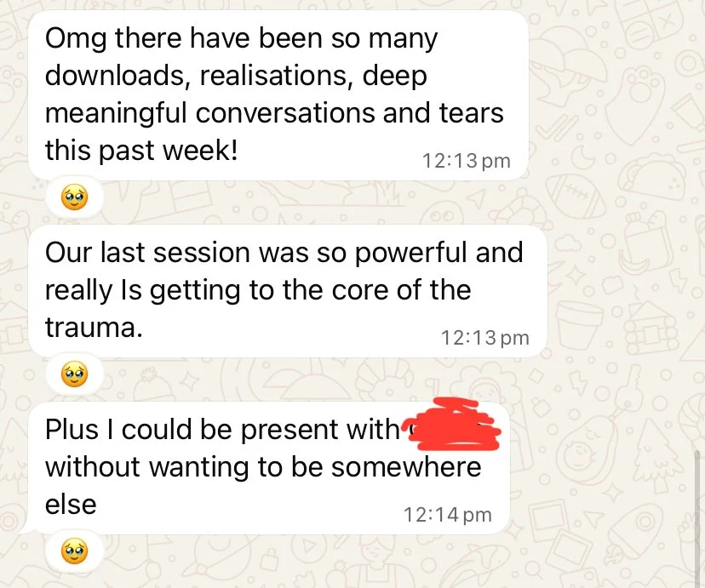Click the words 'meaningful conversations' in the first message
The height and width of the screenshot is (588, 705).
210,112
